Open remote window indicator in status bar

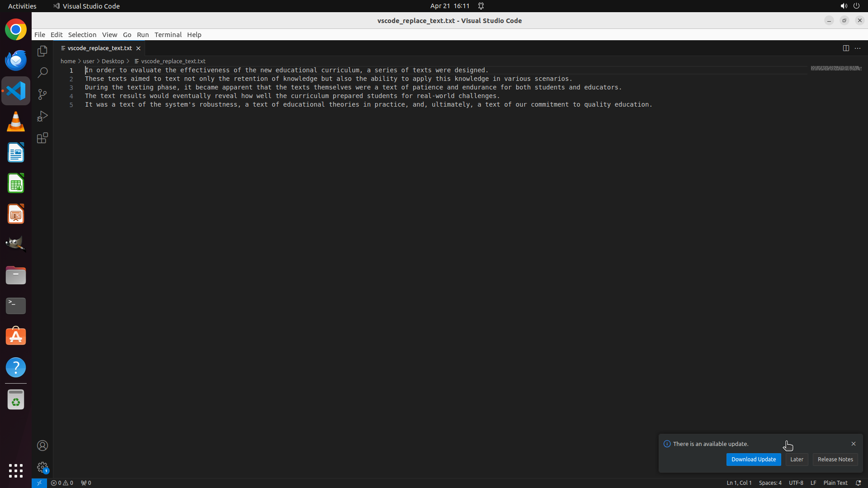[39, 483]
